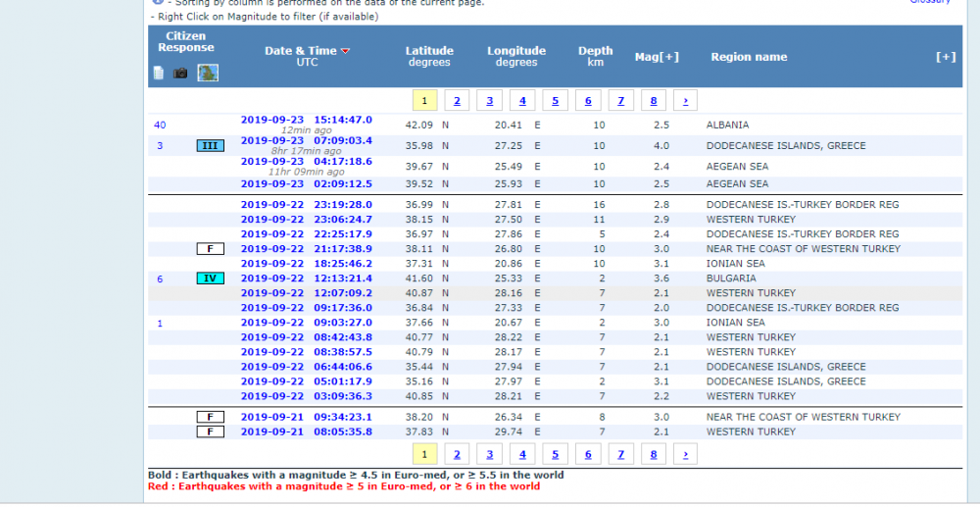Open intensity IV badge for Bulgaria earthquake

pyautogui.click(x=210, y=279)
